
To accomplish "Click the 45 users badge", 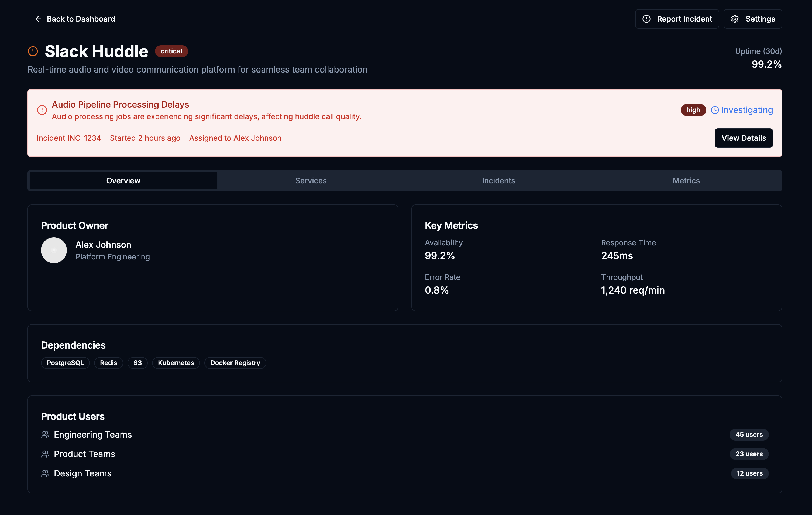I will coord(749,435).
